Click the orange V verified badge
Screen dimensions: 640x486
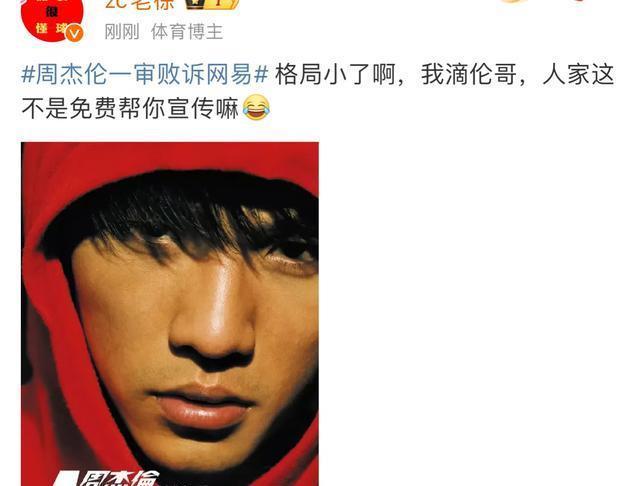coord(74,33)
